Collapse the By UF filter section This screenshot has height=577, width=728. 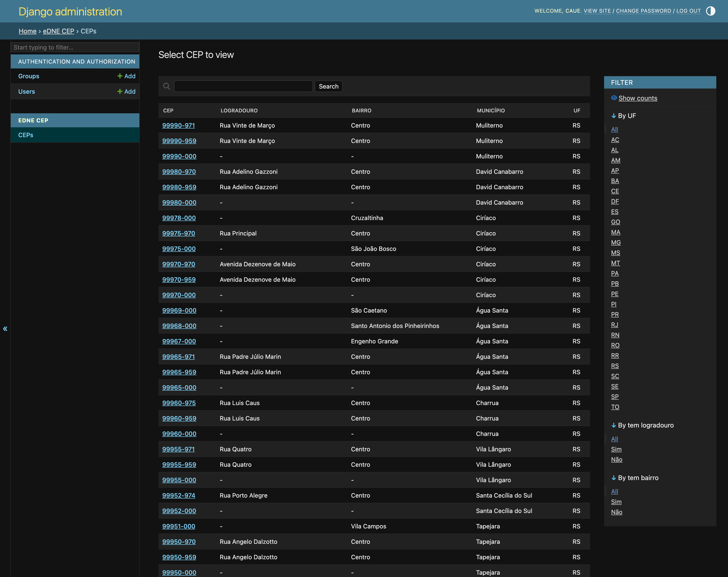coord(623,116)
